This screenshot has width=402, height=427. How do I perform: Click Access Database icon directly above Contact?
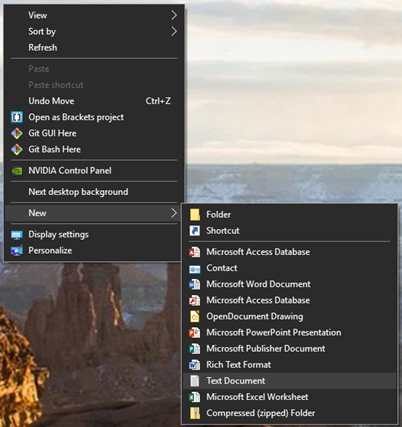tap(195, 252)
